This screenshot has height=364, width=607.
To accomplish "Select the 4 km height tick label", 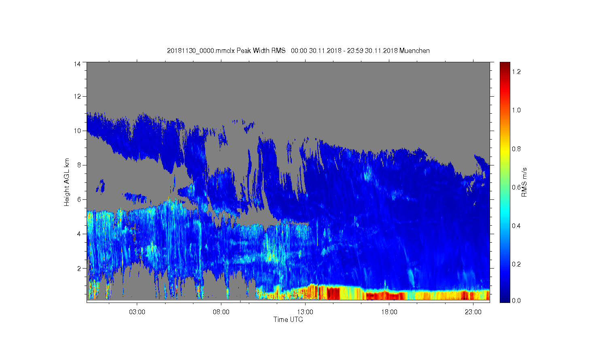I will [x=79, y=234].
